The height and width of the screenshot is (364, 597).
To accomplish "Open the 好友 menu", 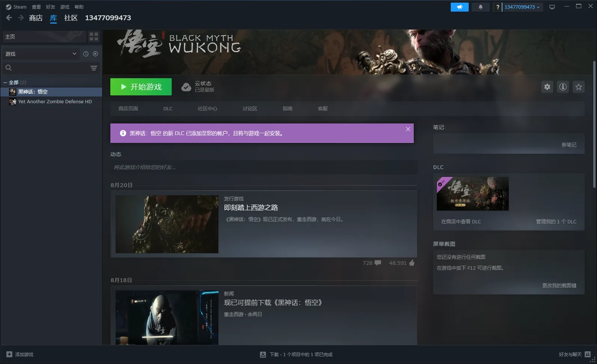I will [50, 7].
